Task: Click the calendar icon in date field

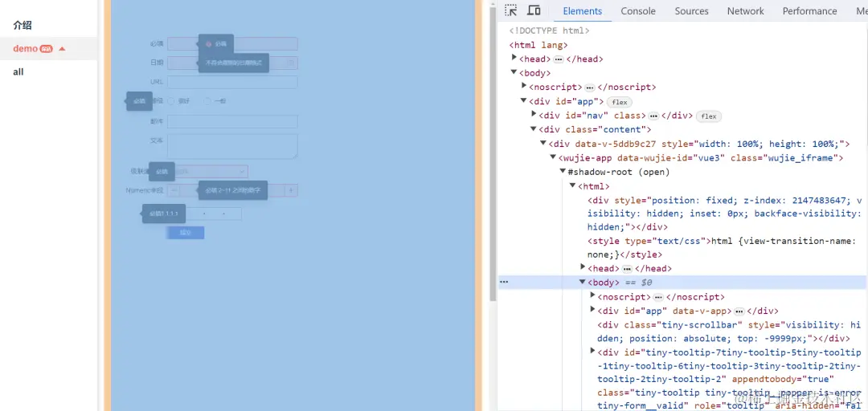Action: [x=291, y=62]
